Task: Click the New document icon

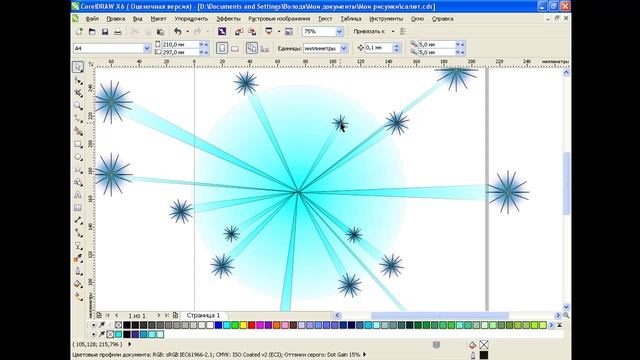Action: pyautogui.click(x=79, y=31)
